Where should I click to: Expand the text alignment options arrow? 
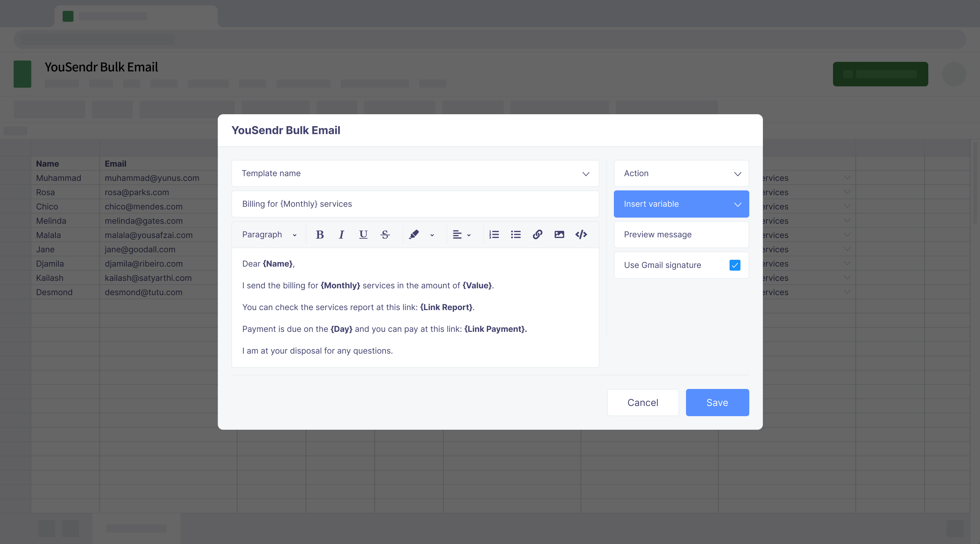(469, 235)
